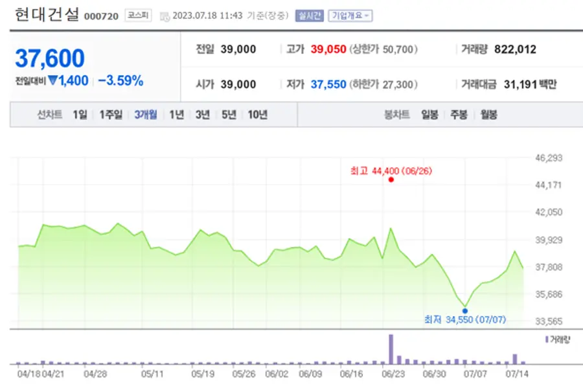The width and height of the screenshot is (583, 392).
Task: Click the 전일 value 39,000
Action: 238,49
